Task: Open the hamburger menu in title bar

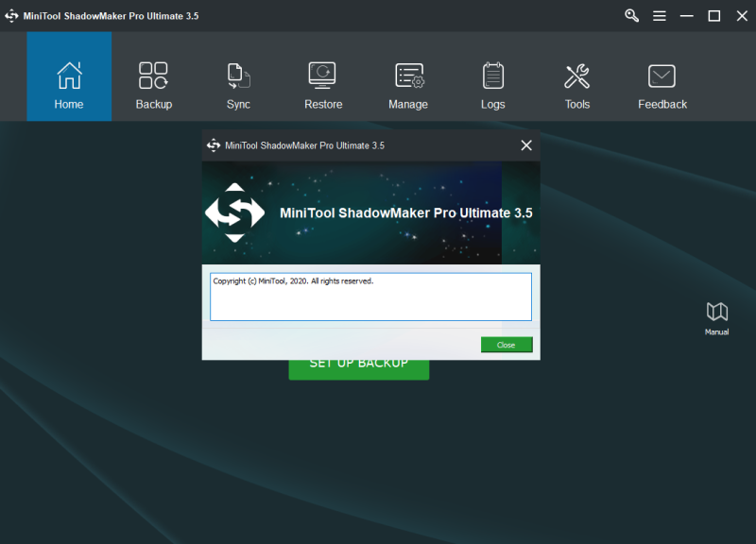Action: 660,16
